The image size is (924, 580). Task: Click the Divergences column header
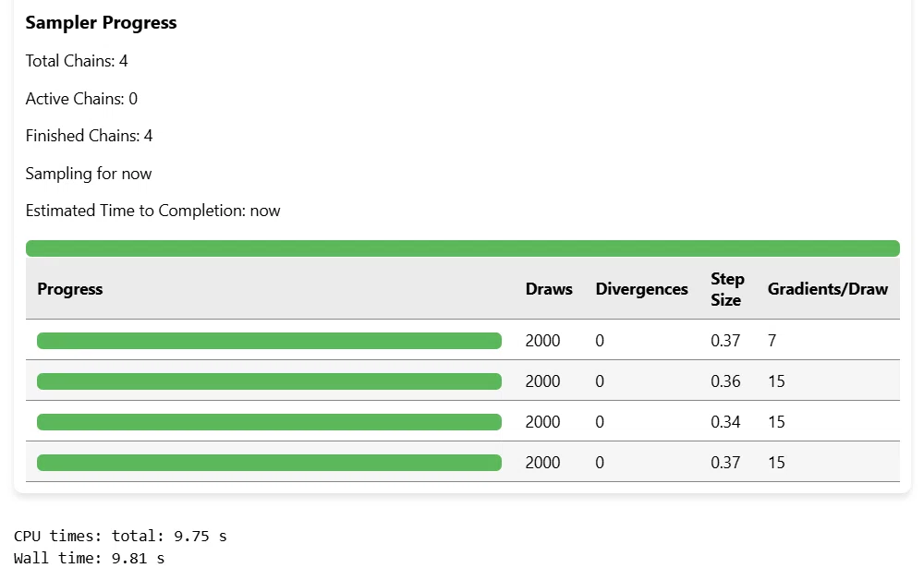coord(642,289)
